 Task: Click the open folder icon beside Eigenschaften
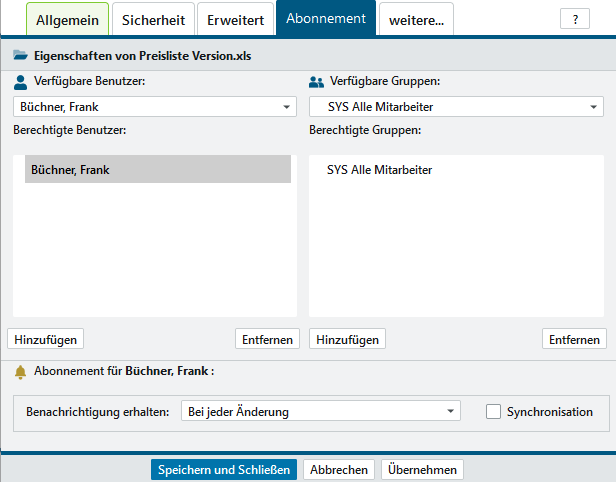pos(20,57)
